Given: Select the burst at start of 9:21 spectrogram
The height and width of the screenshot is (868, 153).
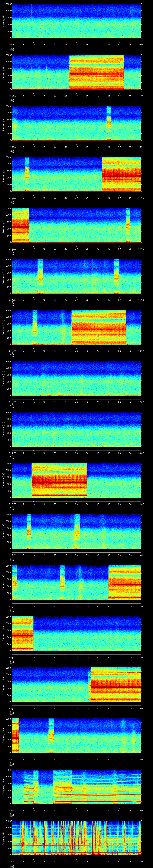Looking at the screenshot, I should click(23, 633).
